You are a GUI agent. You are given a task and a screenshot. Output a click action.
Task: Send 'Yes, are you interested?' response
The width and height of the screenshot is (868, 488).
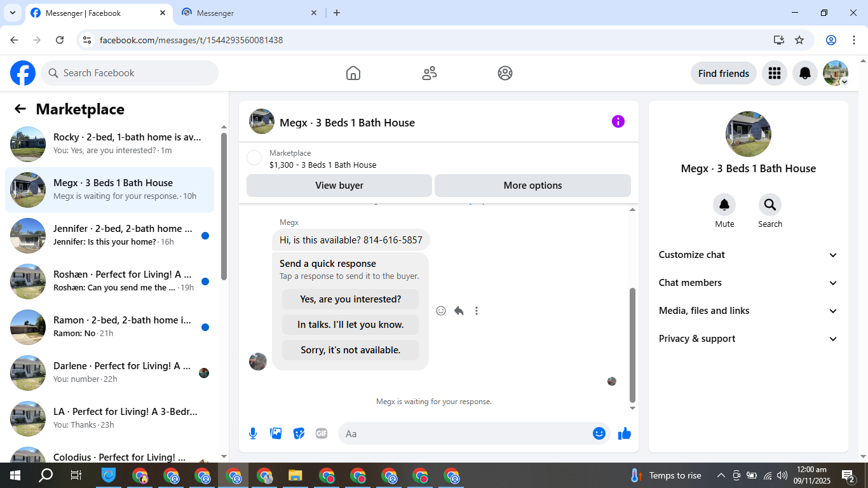click(351, 299)
